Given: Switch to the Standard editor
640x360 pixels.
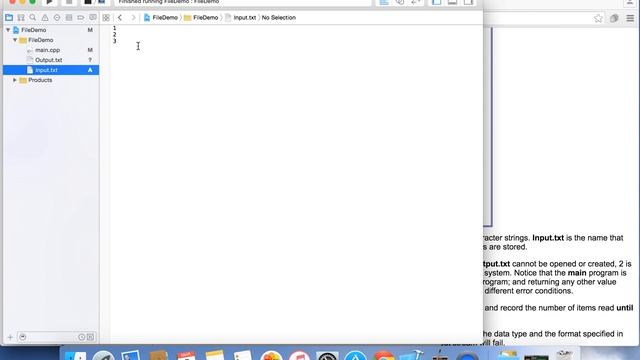Looking at the screenshot, I should (384, 2).
